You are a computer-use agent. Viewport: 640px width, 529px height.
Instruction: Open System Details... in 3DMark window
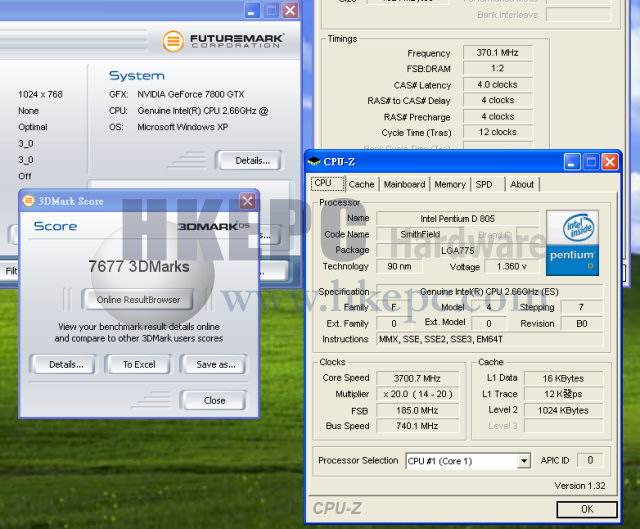249,160
